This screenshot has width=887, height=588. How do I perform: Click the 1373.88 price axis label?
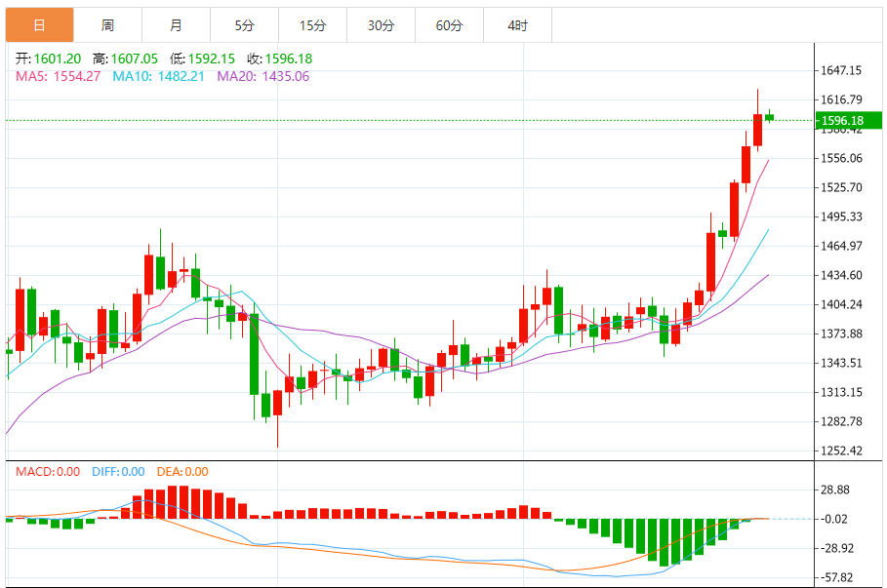(x=841, y=333)
